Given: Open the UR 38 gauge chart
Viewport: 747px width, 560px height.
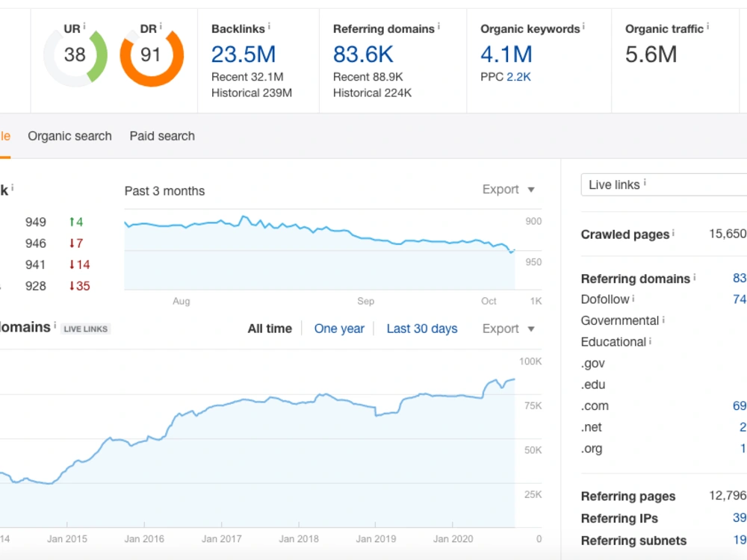Looking at the screenshot, I should pyautogui.click(x=75, y=56).
